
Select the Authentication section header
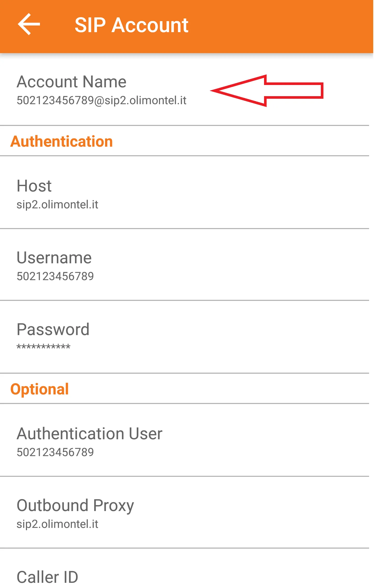tap(62, 141)
